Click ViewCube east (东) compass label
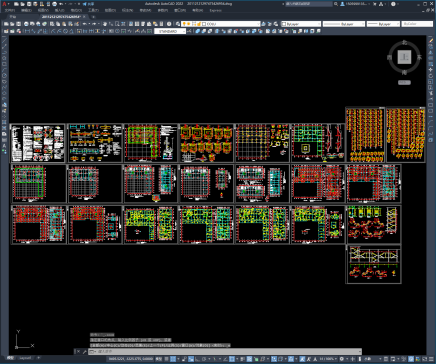This screenshot has height=364, width=436. pyautogui.click(x=419, y=57)
